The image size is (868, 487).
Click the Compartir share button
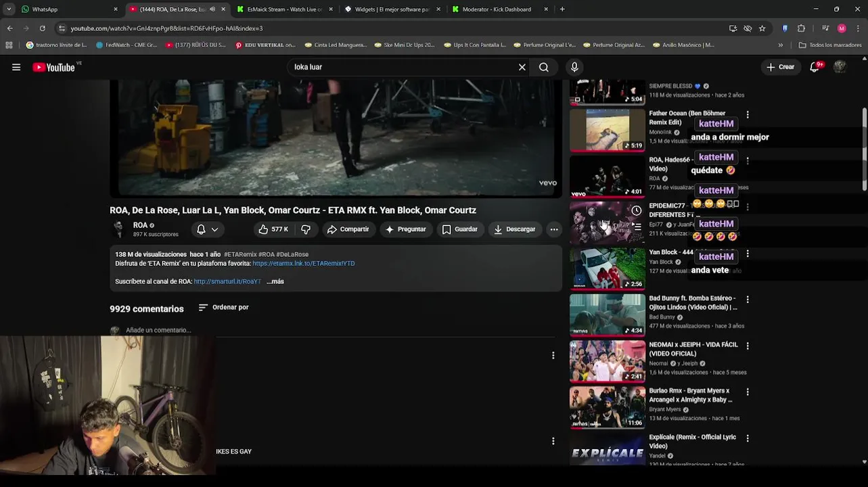point(348,229)
